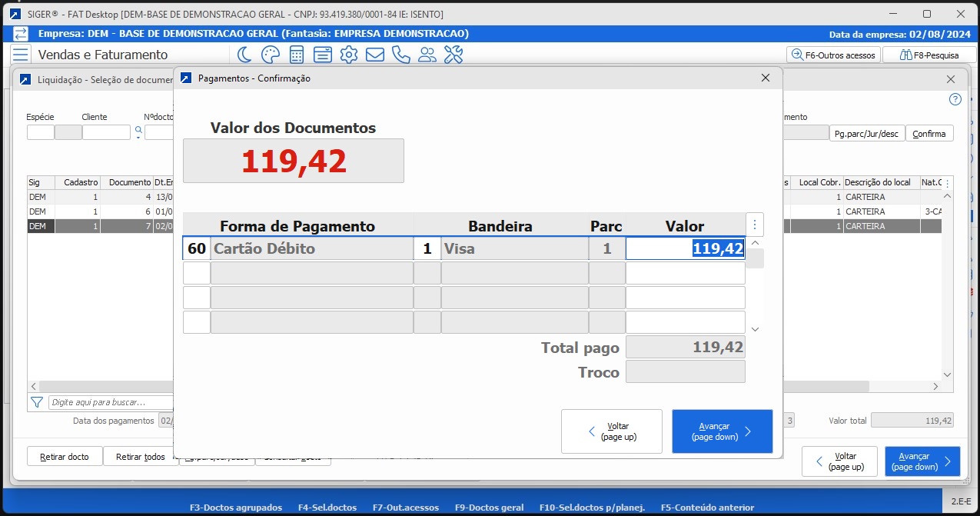The width and height of the screenshot is (980, 516).
Task: Close the Pagamentos - Confirmação dialog
Action: coord(765,78)
